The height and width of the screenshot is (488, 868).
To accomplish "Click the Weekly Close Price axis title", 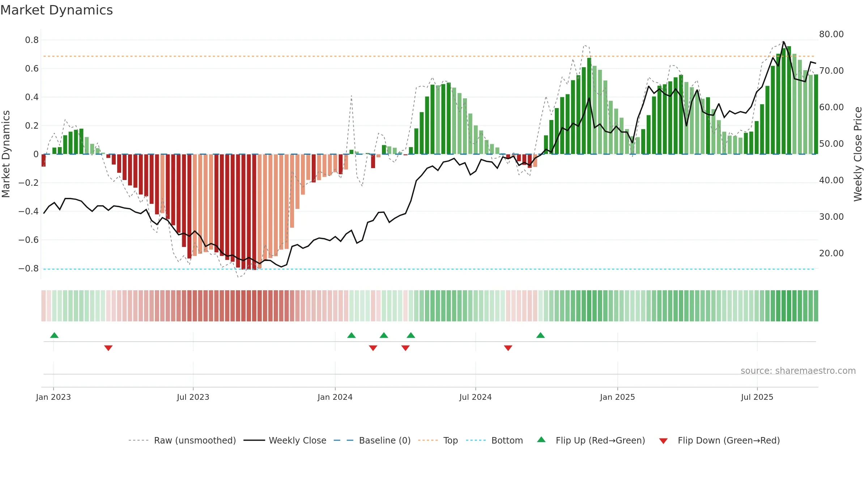I will (858, 154).
